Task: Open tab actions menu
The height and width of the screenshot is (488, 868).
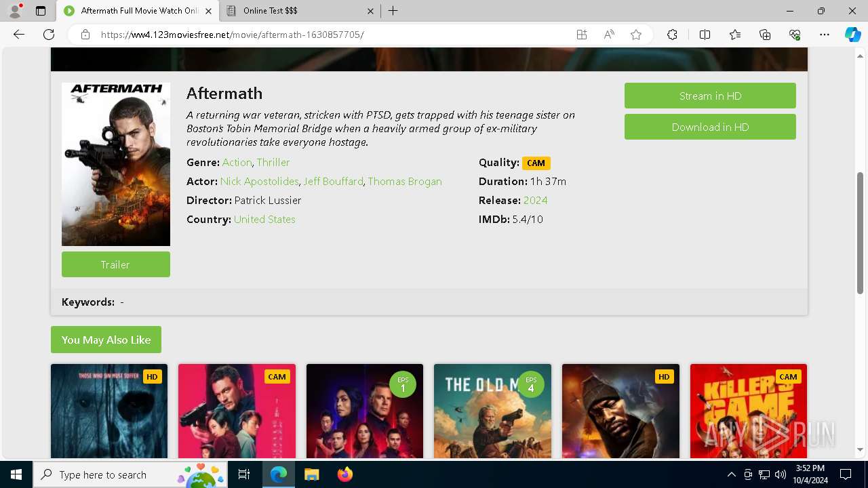Action: (41, 11)
